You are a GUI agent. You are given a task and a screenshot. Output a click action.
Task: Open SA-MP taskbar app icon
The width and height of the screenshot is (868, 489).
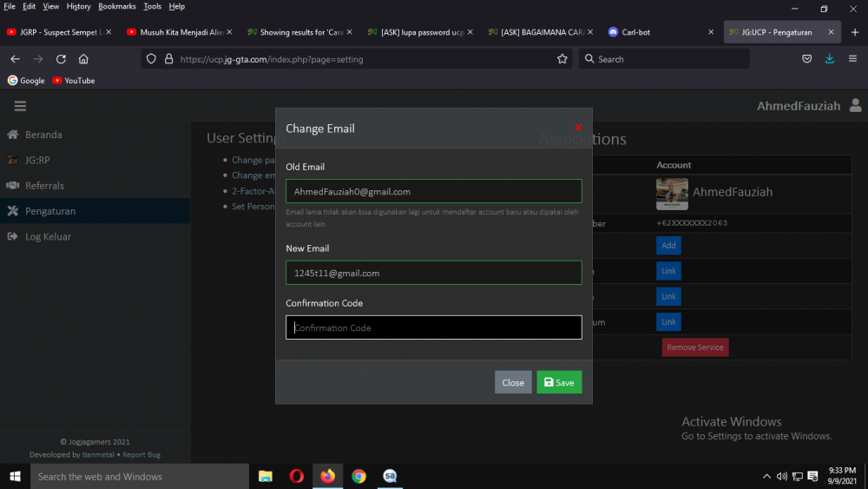click(390, 476)
